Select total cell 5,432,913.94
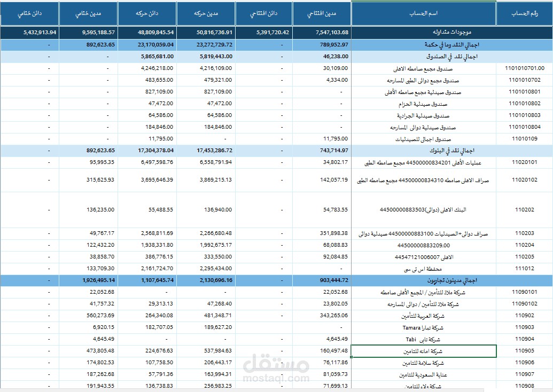This screenshot has height=392, width=553. click(x=40, y=33)
